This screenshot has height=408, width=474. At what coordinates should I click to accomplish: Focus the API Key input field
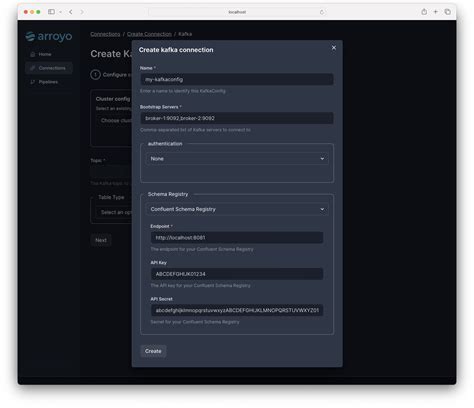coord(237,274)
